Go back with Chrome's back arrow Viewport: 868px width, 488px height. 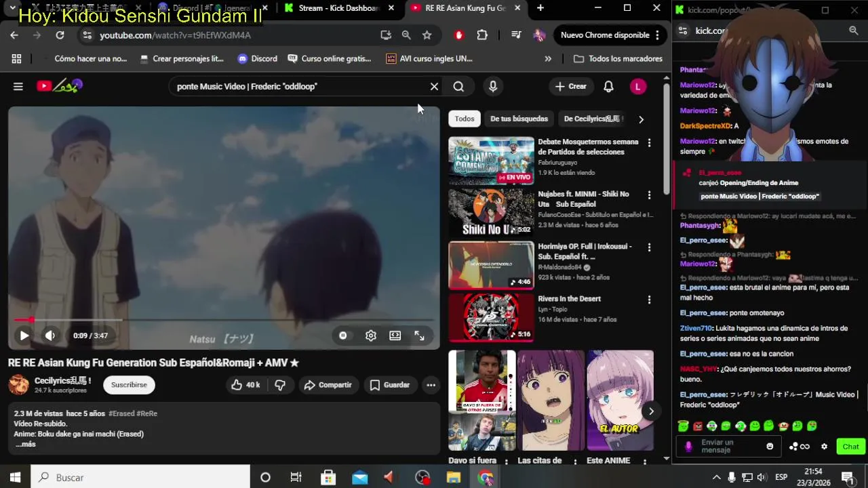click(x=14, y=35)
